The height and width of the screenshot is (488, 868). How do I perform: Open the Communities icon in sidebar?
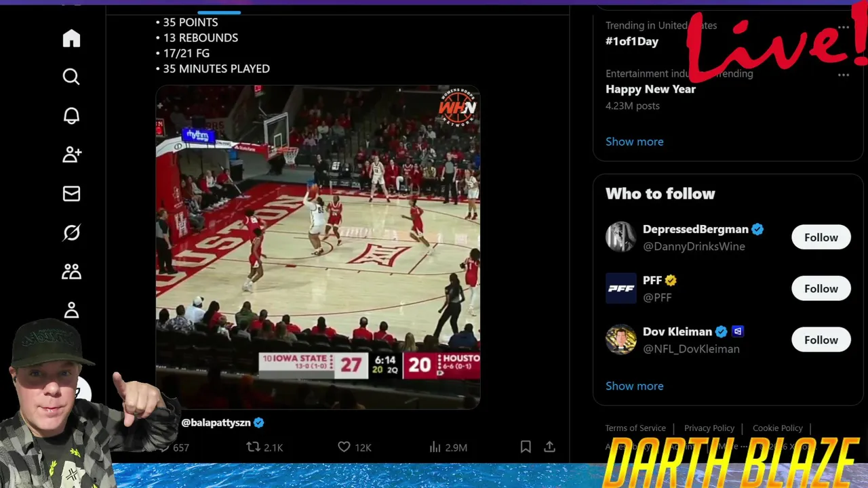click(71, 272)
